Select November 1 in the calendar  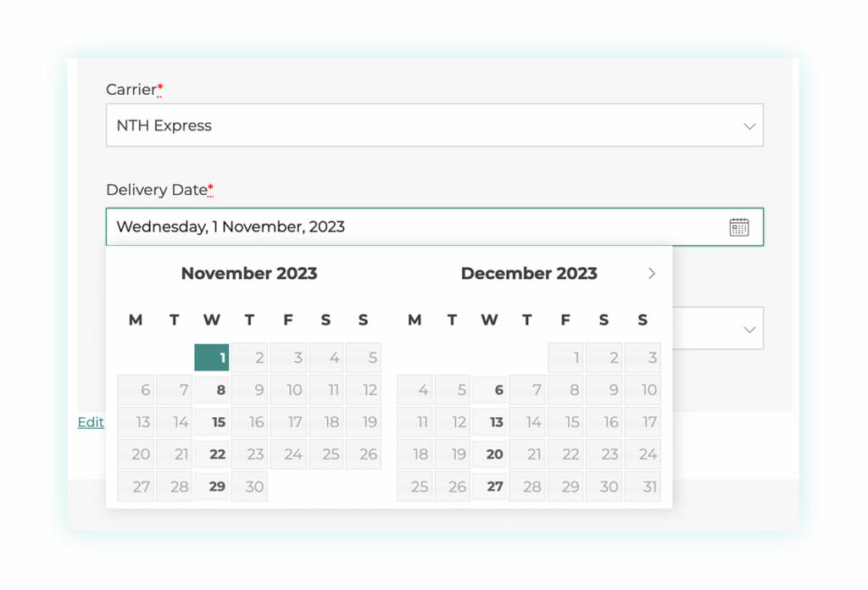[x=212, y=357]
